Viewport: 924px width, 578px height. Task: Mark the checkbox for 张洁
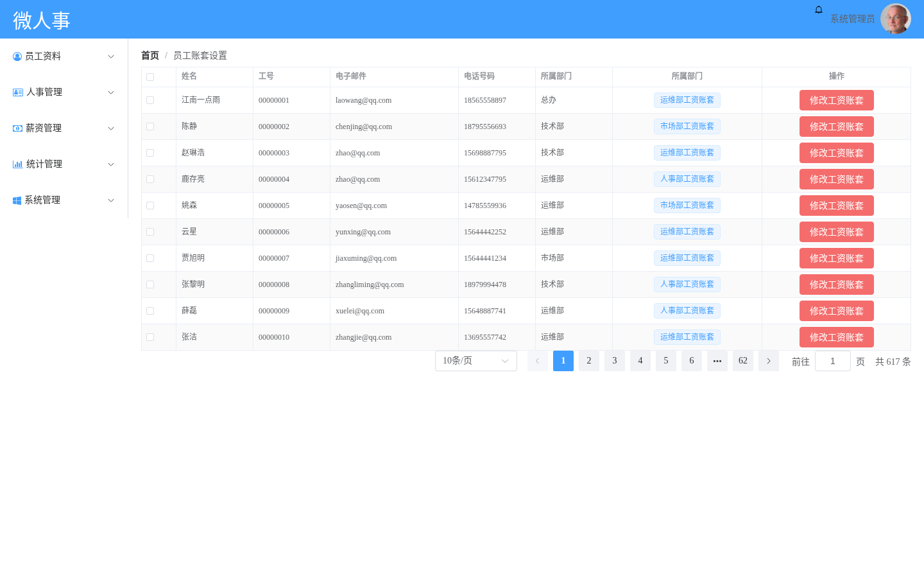tap(150, 337)
